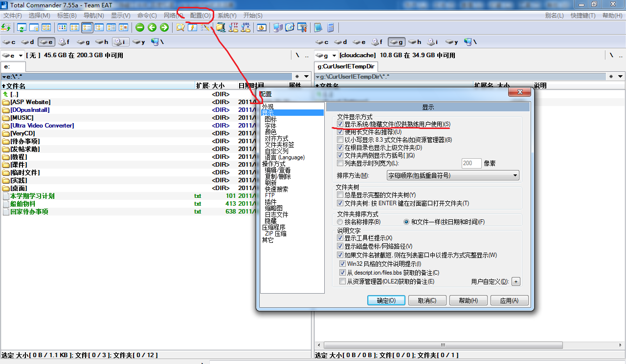Click the green Back arrow toolbar icon
Image resolution: width=626 pixels, height=364 pixels.
coord(152,28)
